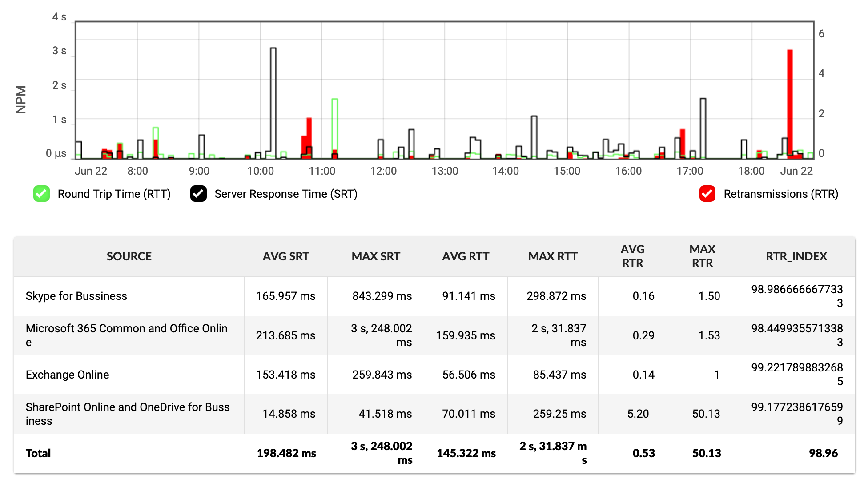Sort by AVG RTR header
868x487 pixels.
[x=632, y=256]
